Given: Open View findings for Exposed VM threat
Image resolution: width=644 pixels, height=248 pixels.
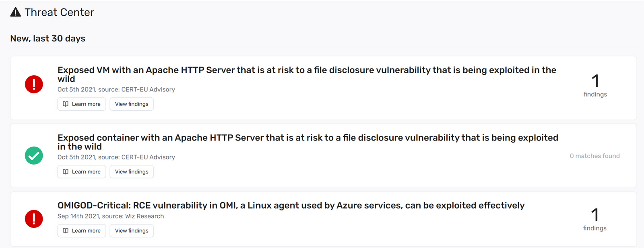Looking at the screenshot, I should coord(132,104).
